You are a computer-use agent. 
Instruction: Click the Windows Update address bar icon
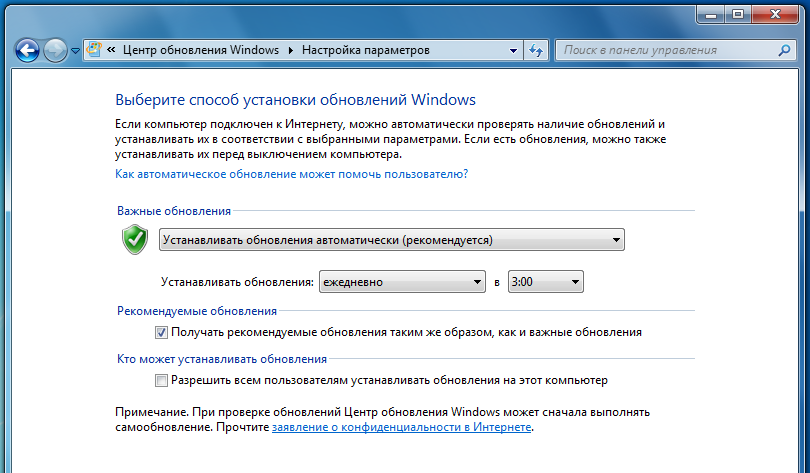[x=94, y=50]
